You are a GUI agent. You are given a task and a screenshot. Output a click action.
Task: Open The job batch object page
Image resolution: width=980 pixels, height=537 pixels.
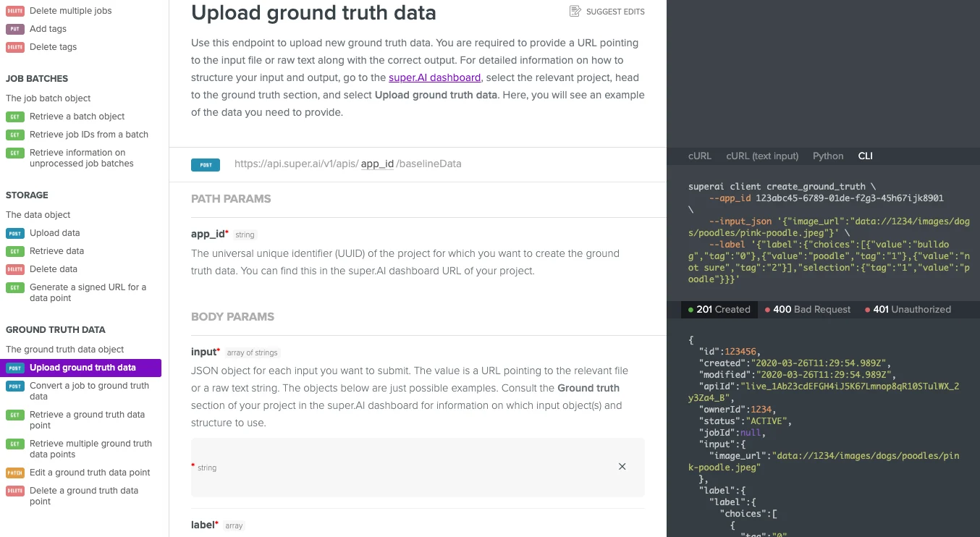click(x=48, y=98)
